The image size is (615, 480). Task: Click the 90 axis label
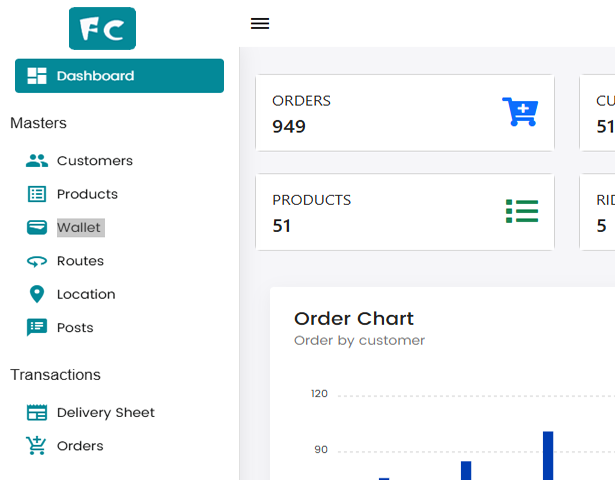(x=321, y=450)
